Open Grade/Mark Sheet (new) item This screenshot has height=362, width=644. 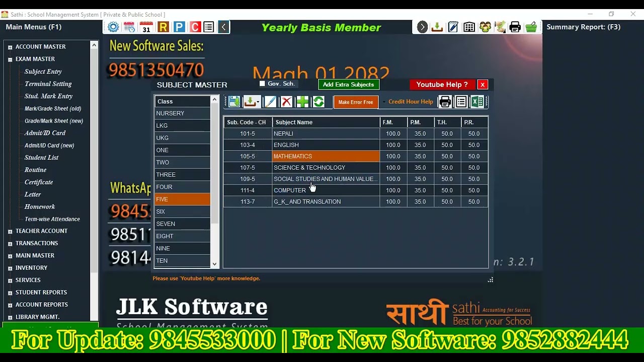click(54, 121)
